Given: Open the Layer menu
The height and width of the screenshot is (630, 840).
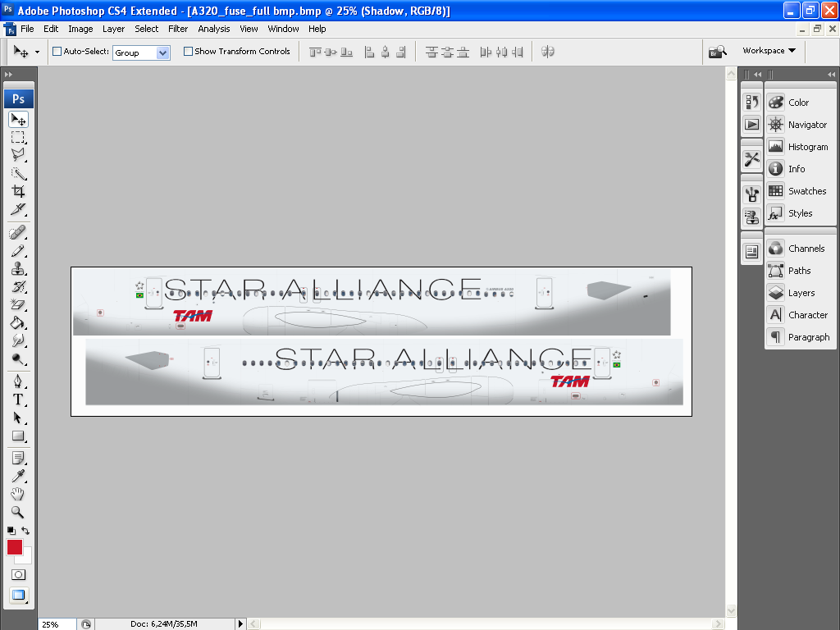Looking at the screenshot, I should tap(113, 29).
